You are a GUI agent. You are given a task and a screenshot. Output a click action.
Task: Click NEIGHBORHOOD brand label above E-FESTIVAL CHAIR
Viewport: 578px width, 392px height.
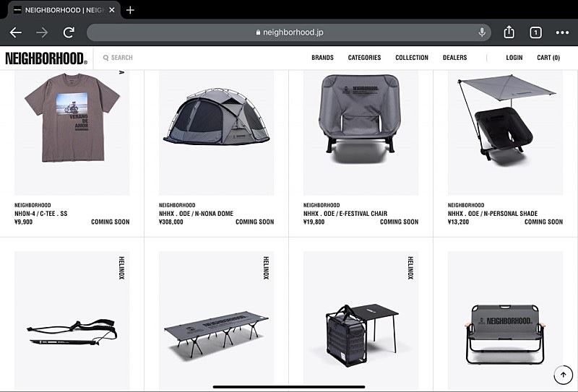[322, 205]
